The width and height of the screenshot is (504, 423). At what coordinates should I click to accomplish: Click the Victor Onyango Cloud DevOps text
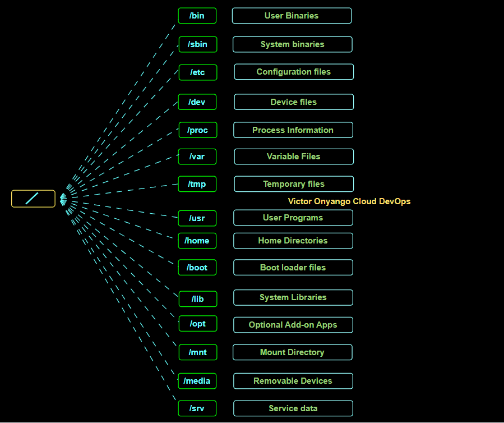(x=349, y=201)
